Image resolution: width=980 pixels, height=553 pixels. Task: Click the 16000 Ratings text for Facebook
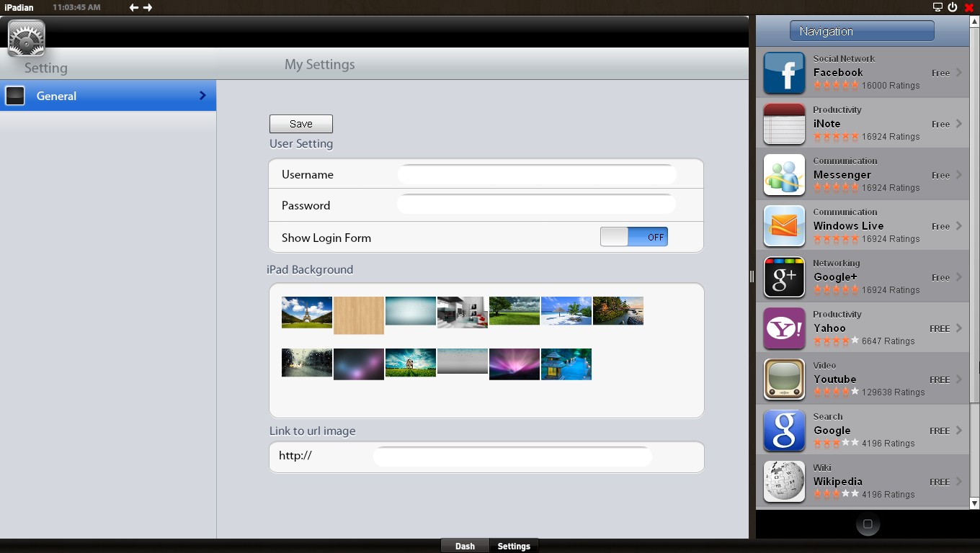point(891,86)
